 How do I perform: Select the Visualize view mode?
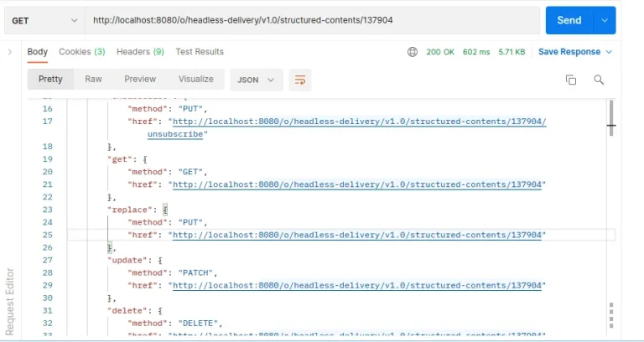click(196, 80)
